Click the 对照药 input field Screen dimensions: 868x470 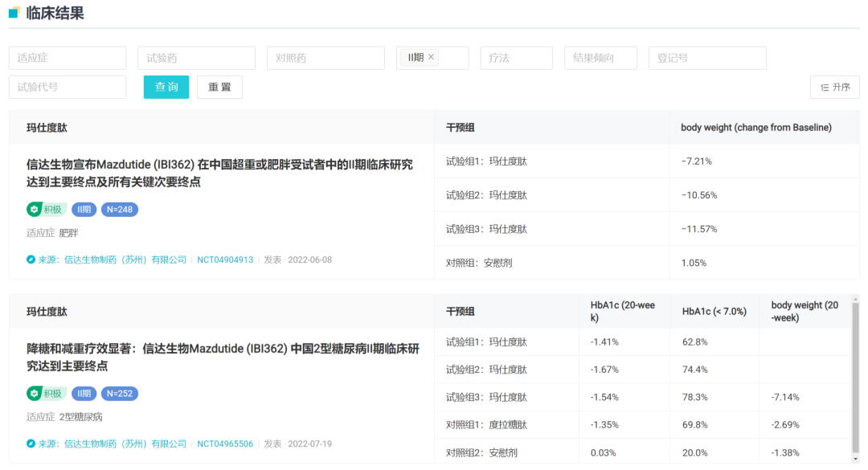tap(325, 58)
